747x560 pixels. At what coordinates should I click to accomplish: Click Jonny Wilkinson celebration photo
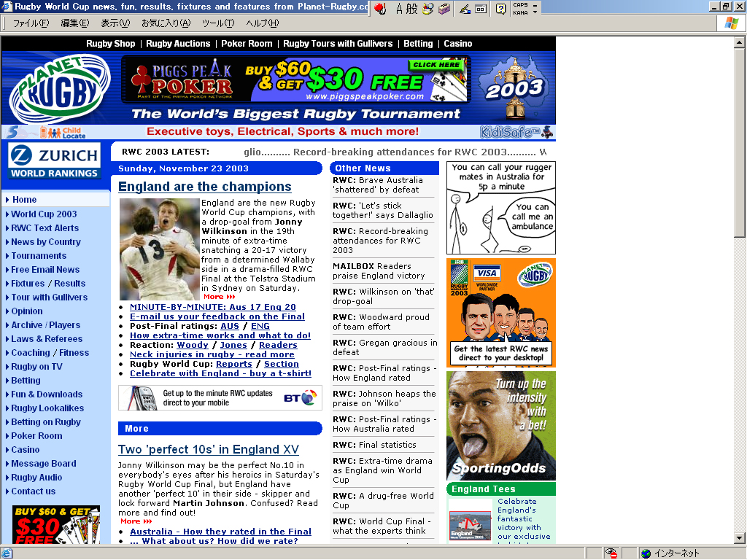tap(160, 249)
